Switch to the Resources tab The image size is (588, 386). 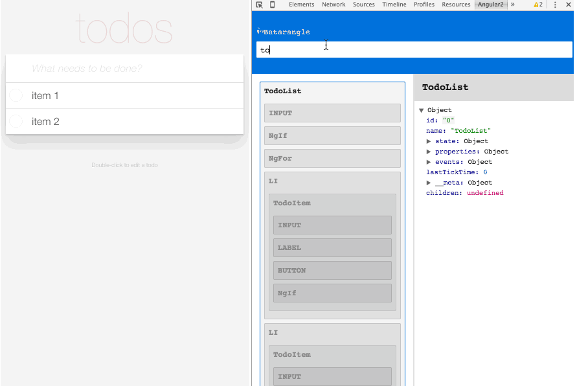click(x=456, y=5)
